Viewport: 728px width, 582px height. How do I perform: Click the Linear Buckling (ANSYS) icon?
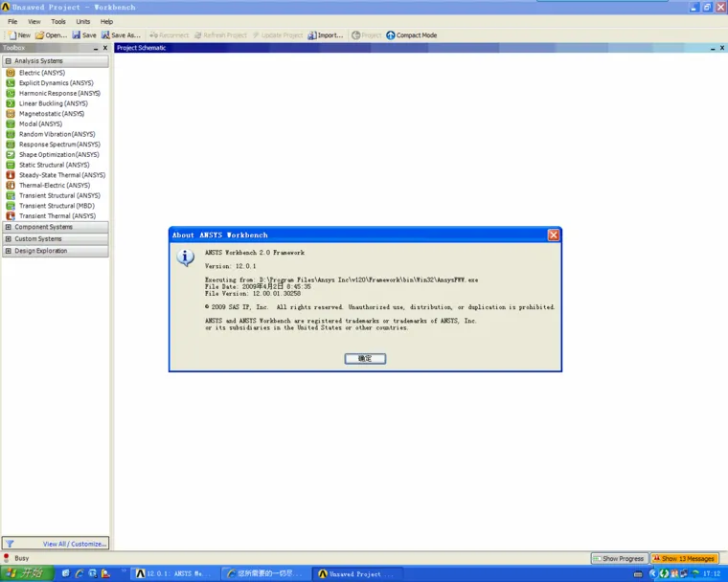(x=11, y=103)
